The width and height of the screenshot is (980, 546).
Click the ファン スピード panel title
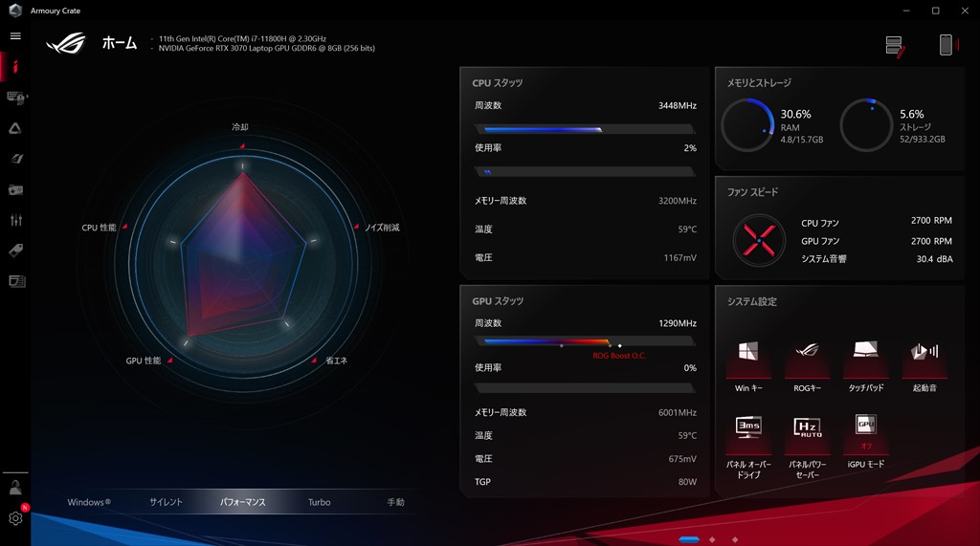752,192
